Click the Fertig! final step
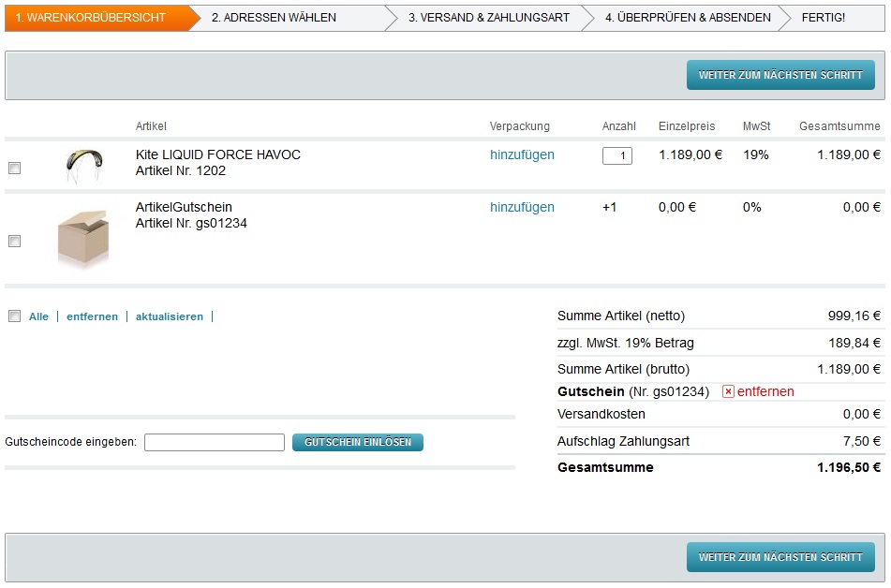The image size is (891, 588). coord(823,18)
